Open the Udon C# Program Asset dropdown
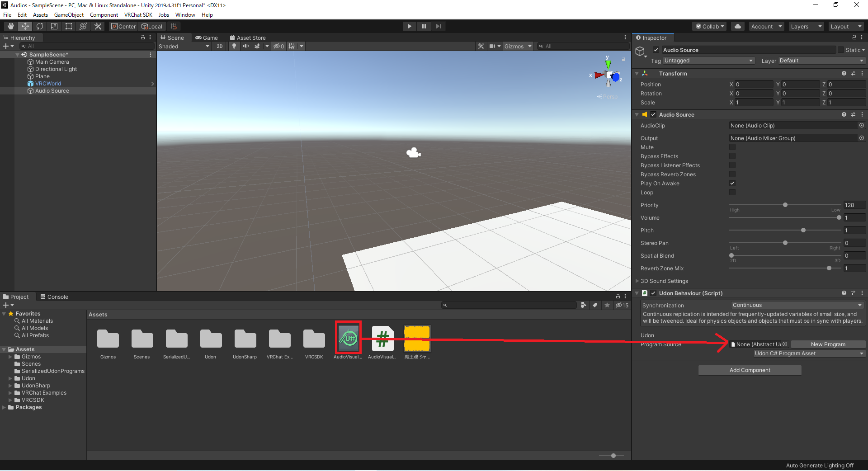 click(x=809, y=353)
